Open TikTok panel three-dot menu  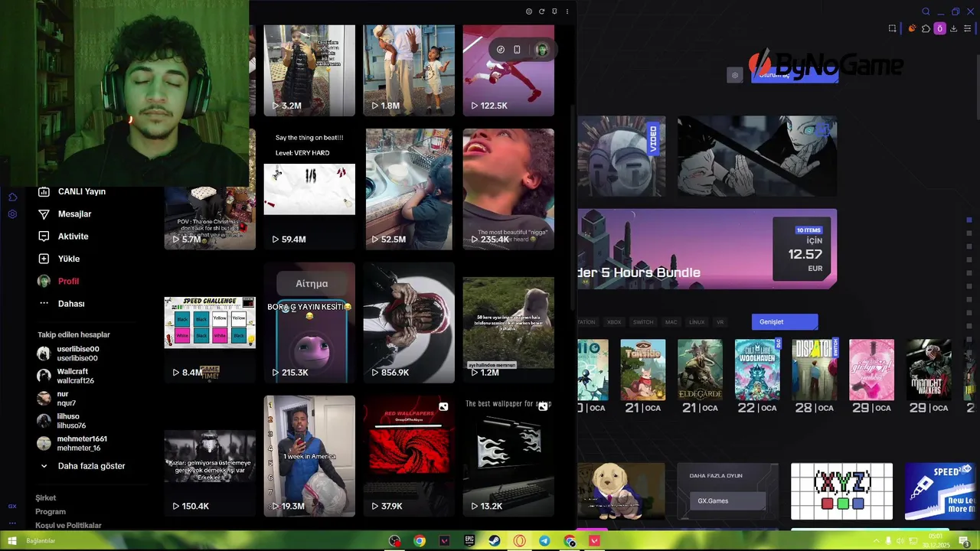[567, 11]
